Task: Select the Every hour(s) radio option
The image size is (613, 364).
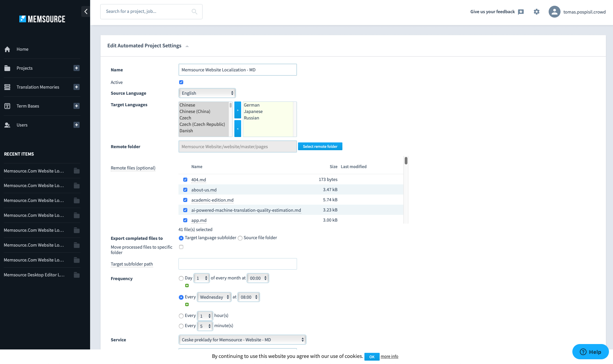Action: (x=181, y=316)
